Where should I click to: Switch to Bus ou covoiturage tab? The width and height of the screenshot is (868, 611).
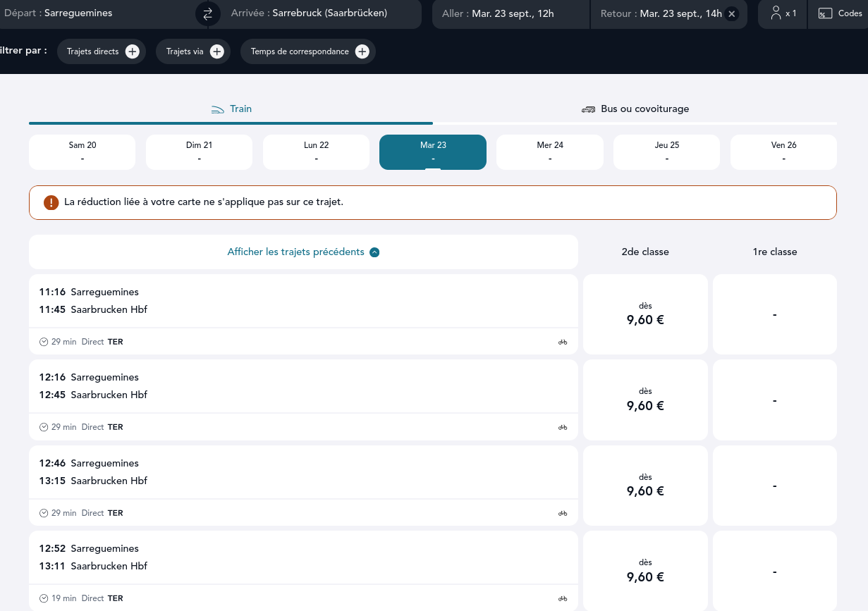pos(635,109)
